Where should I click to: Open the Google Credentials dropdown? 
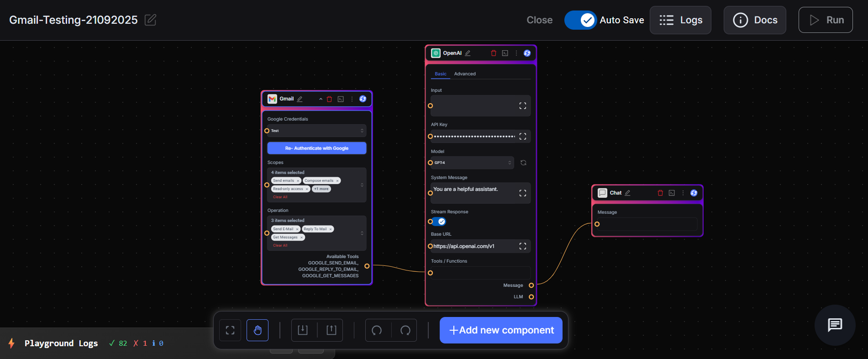316,131
